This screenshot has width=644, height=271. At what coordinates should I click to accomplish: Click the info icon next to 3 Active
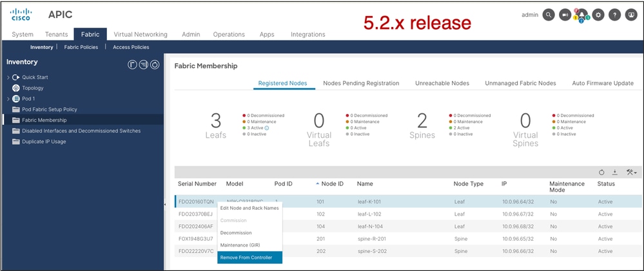[x=267, y=128]
